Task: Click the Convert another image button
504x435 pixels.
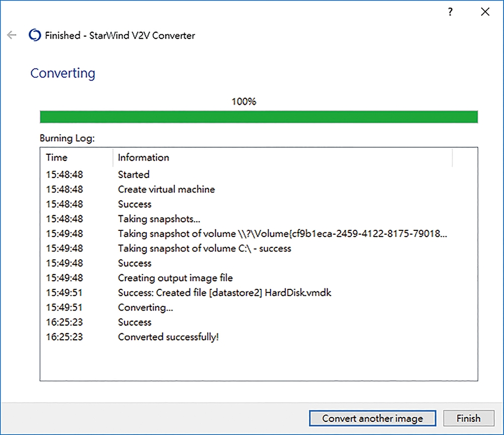Action: point(372,418)
